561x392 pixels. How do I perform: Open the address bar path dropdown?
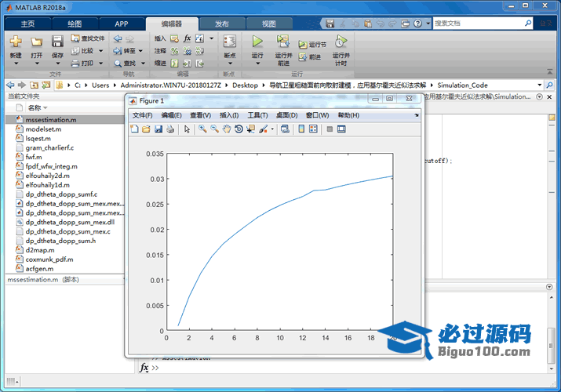point(540,85)
